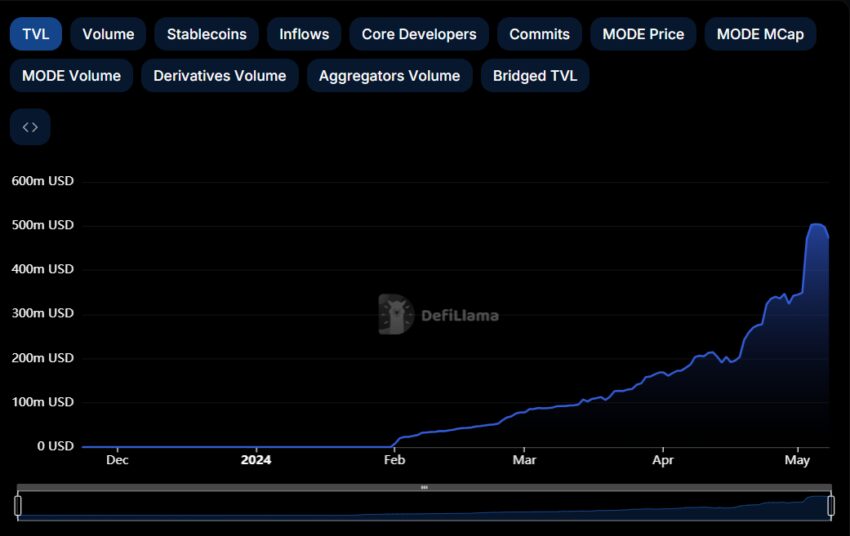Click the TVL peak near 500m
The height and width of the screenshot is (536, 850).
pos(817,224)
